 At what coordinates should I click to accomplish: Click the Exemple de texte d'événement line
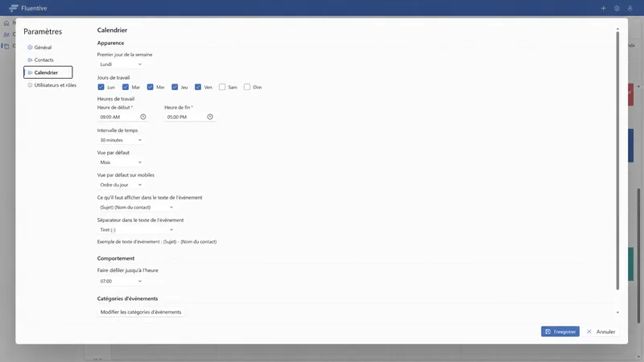pos(157,242)
